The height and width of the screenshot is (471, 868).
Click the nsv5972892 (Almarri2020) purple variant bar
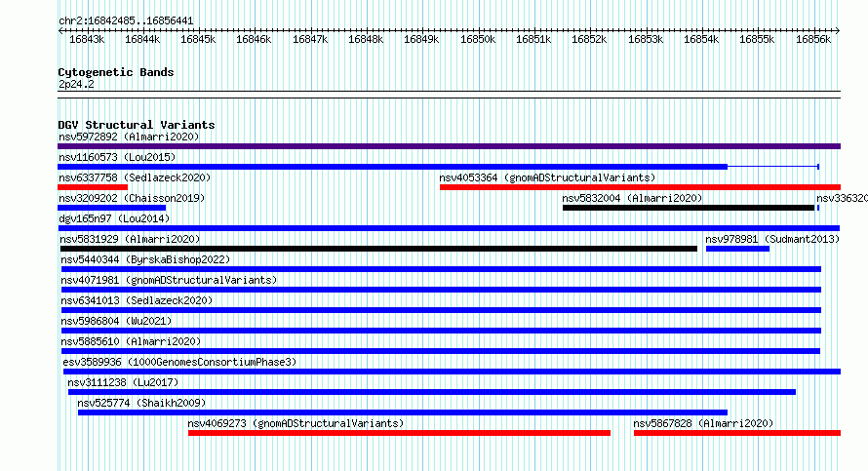449,146
